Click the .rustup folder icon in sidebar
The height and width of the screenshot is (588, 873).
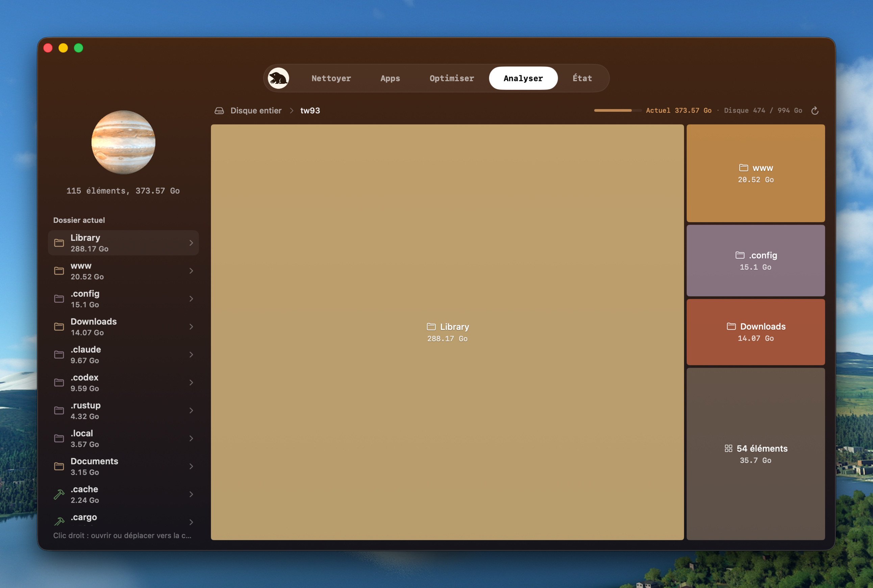point(59,411)
